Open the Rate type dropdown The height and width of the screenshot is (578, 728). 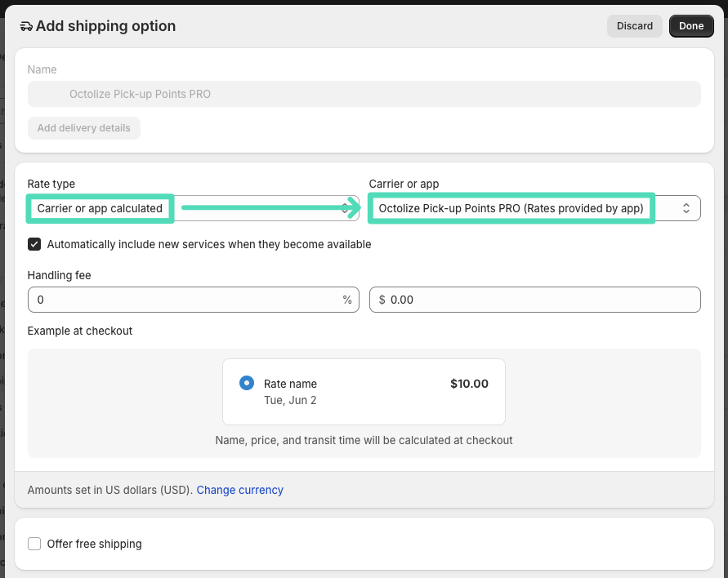coord(193,208)
